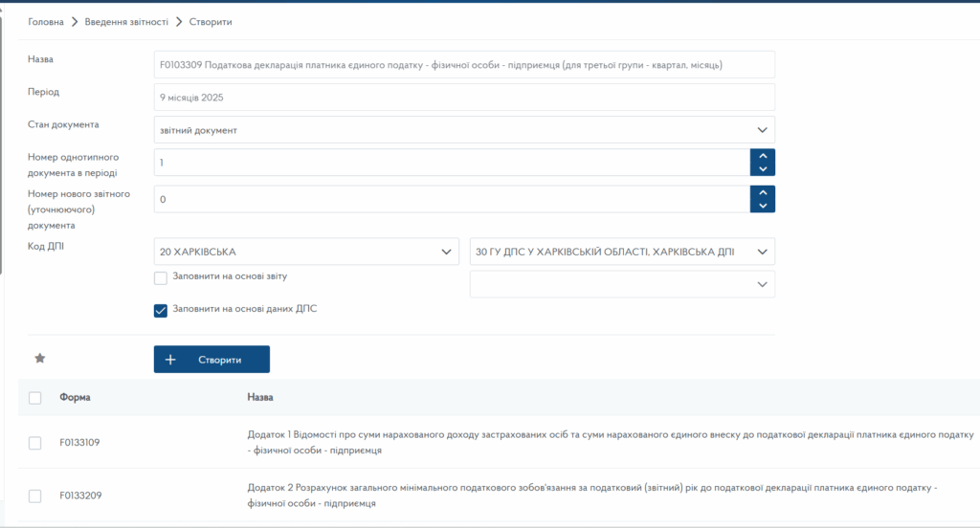Decrease the document number in period

coord(762,169)
